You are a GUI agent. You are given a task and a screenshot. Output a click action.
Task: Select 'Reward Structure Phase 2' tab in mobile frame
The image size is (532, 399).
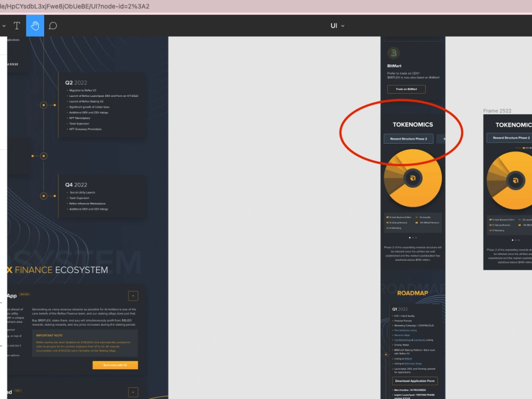tap(409, 139)
